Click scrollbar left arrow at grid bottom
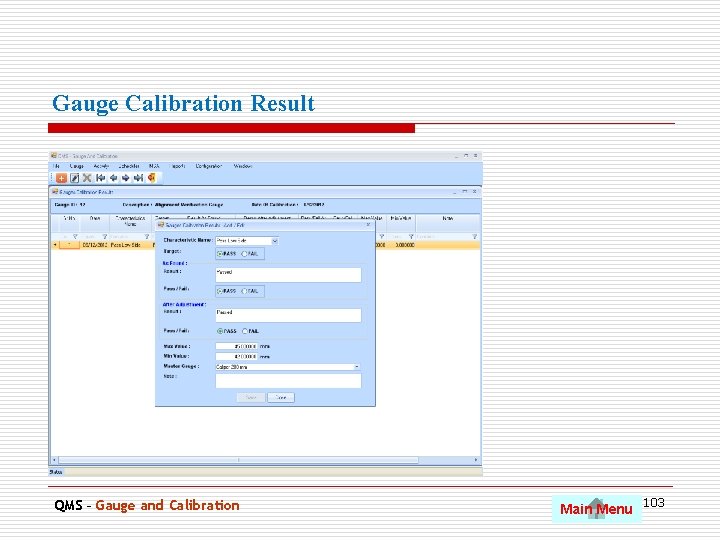 click(55, 460)
